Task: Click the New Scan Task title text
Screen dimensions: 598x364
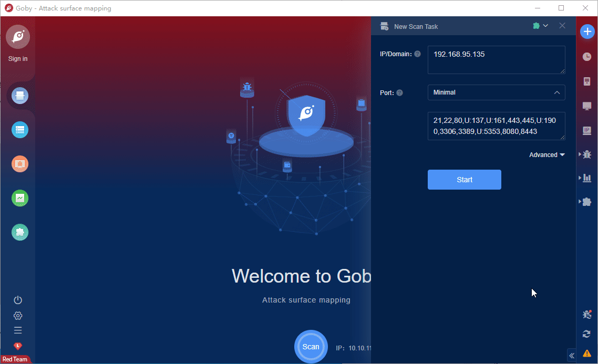Action: click(x=416, y=27)
